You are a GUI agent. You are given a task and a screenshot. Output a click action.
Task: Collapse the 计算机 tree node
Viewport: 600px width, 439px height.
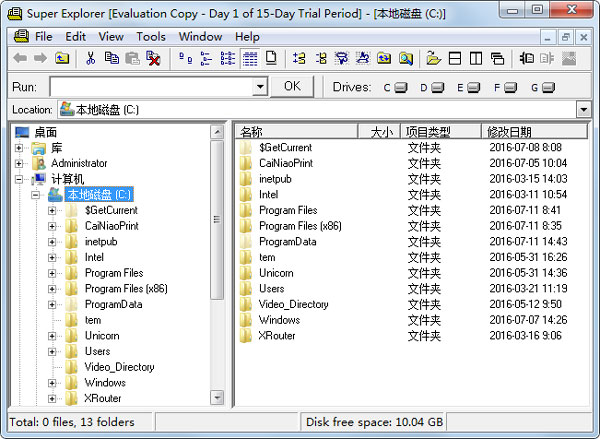point(19,179)
